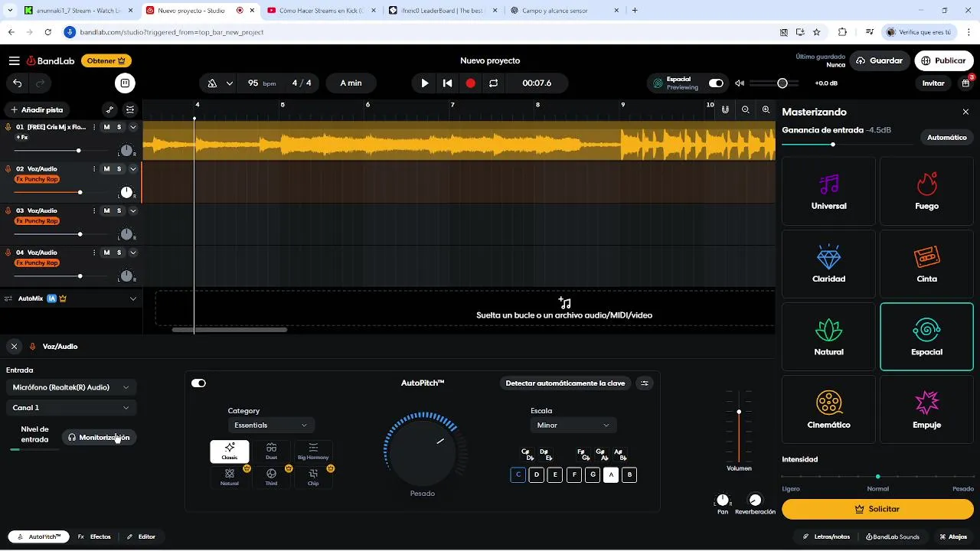
Task: Switch to the Fx Efectos tab
Action: point(94,537)
